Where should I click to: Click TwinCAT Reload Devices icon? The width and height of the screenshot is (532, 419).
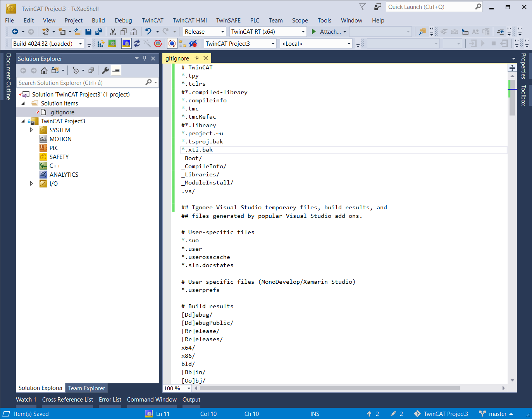[137, 44]
